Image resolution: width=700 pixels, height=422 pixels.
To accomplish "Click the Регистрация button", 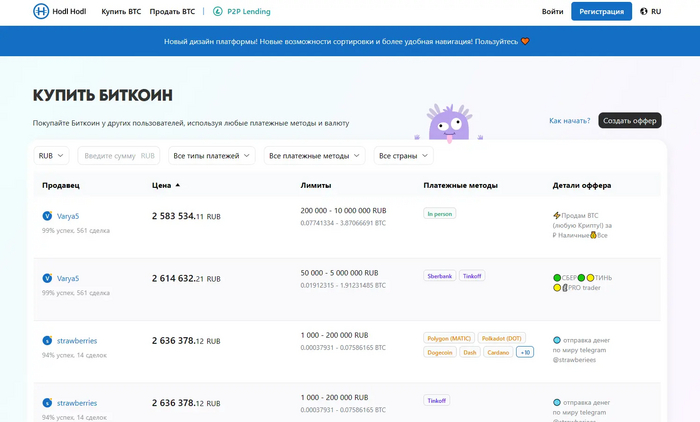I will click(601, 11).
